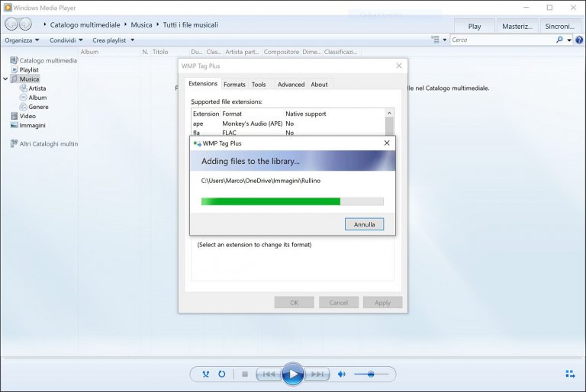The image size is (586, 392).
Task: Sort by the Artista partecipante column
Action: pyautogui.click(x=242, y=52)
